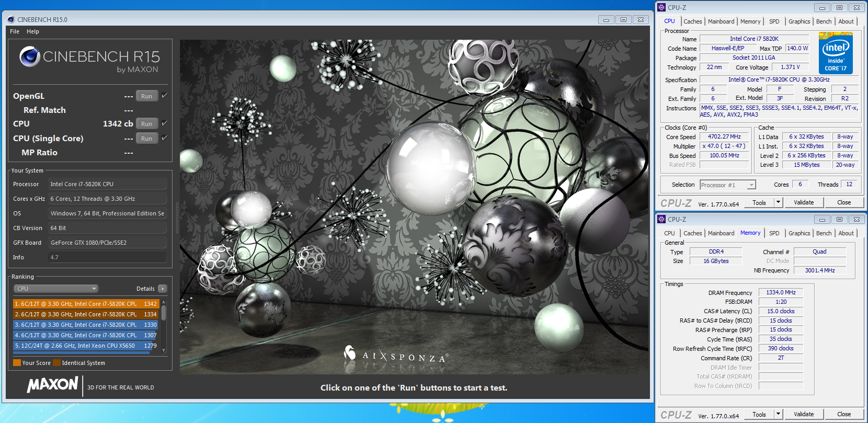This screenshot has width=868, height=423.
Task: Click the Cinebench R15 logo sphere
Action: (30, 56)
